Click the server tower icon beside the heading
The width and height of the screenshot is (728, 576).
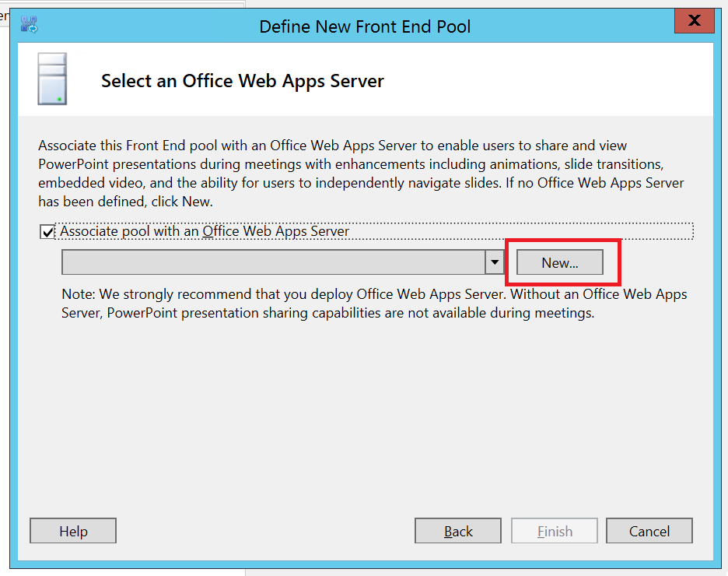coord(52,79)
